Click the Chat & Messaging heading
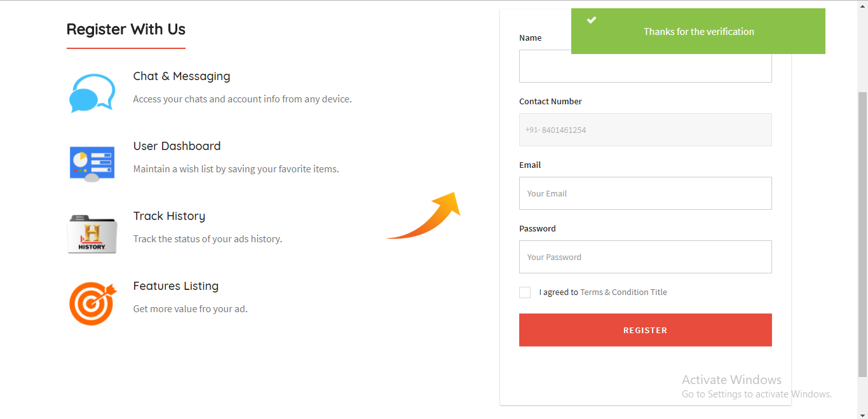 coord(182,76)
